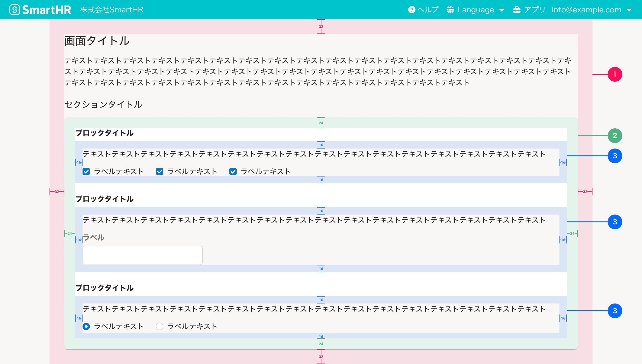Click red annotation marker number 1
Image resolution: width=642 pixels, height=364 pixels.
tap(614, 74)
